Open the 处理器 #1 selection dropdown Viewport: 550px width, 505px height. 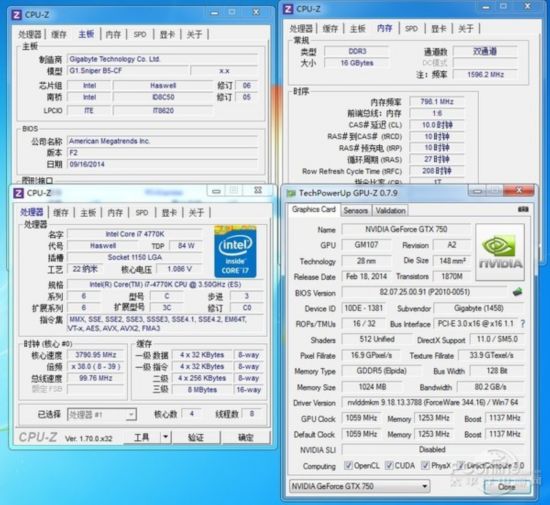click(x=102, y=415)
